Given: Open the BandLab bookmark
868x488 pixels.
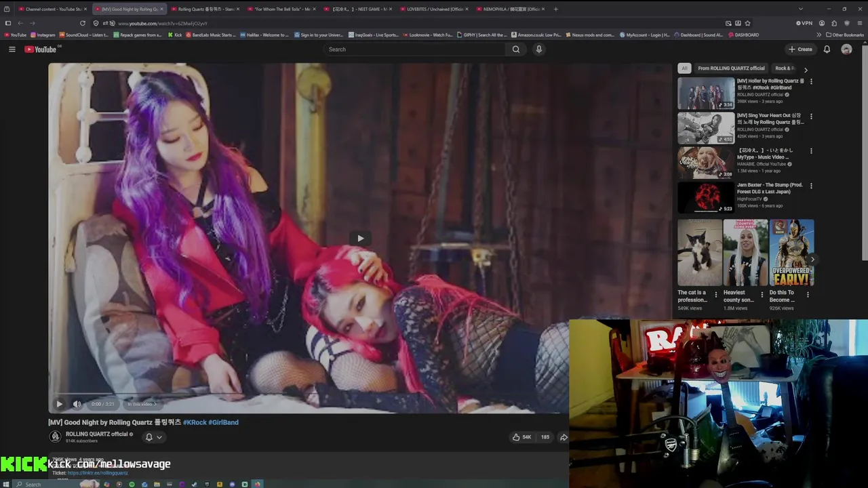Looking at the screenshot, I should [x=210, y=35].
